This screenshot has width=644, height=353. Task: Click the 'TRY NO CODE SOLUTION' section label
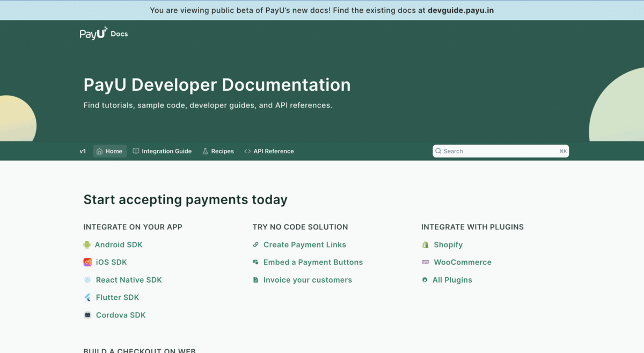tap(300, 227)
